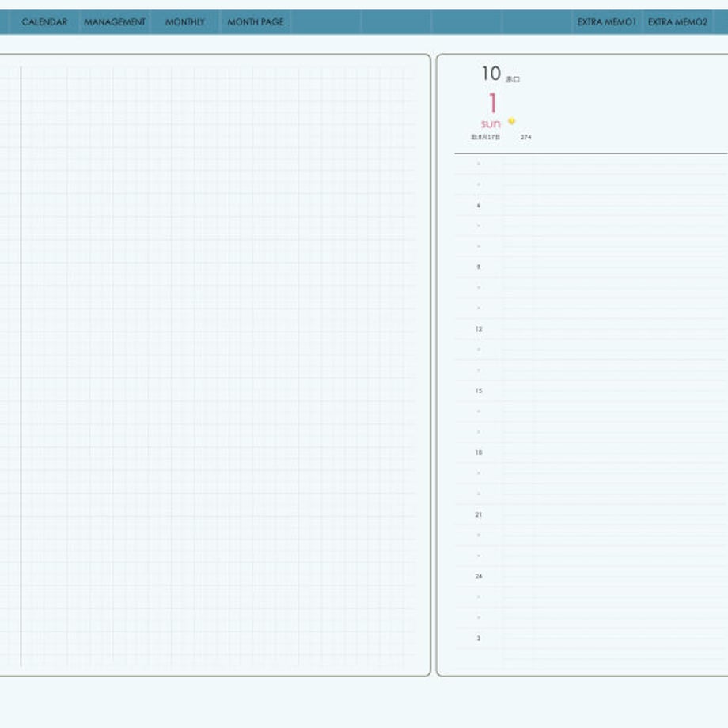Screen dimensions: 728x728
Task: Click the schedule line beside hour 18
Action: (615, 453)
